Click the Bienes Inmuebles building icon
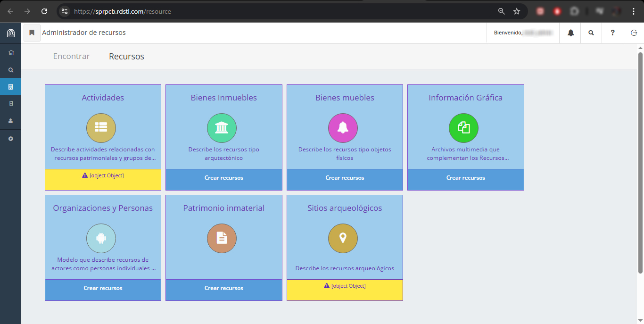The height and width of the screenshot is (324, 644). click(222, 128)
